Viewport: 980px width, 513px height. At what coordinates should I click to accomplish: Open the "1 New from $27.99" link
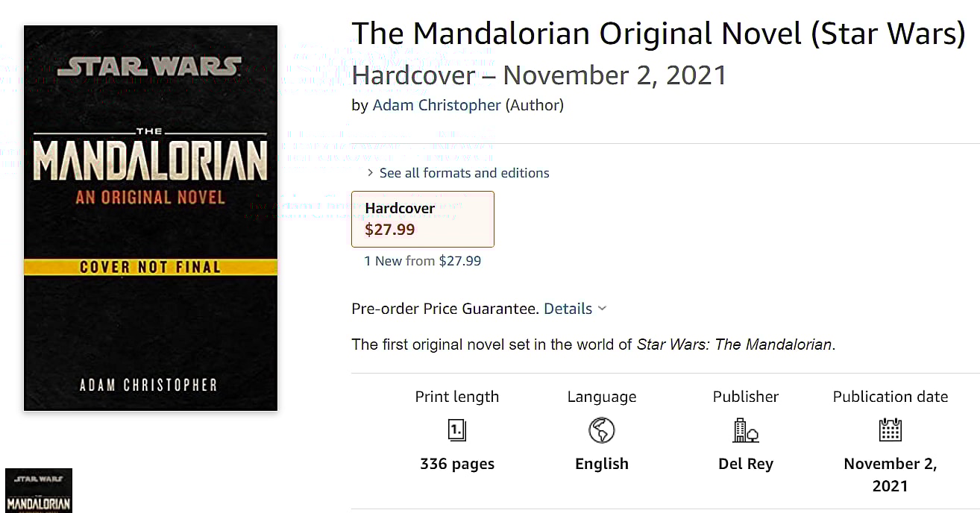pyautogui.click(x=423, y=261)
